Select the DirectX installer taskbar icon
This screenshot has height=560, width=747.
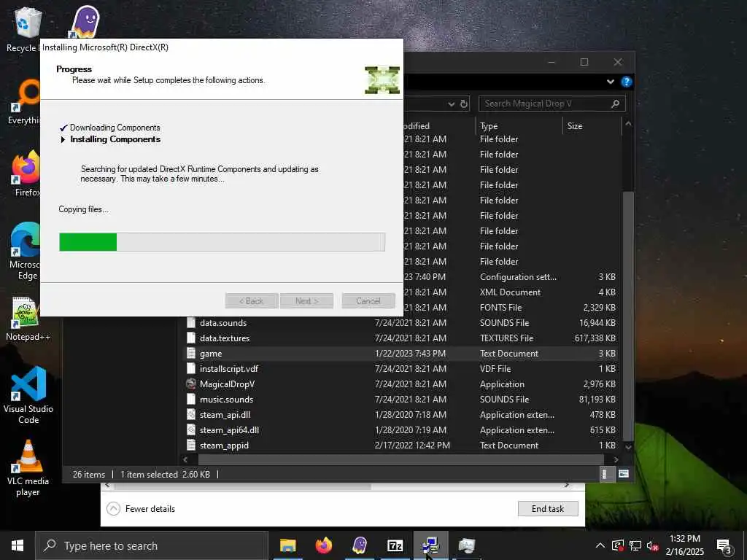pyautogui.click(x=430, y=545)
